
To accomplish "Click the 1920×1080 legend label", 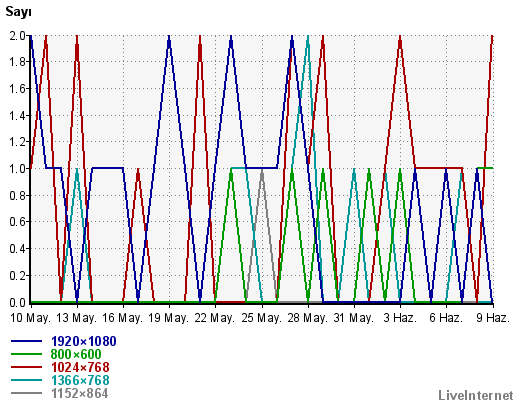I will pyautogui.click(x=83, y=341).
